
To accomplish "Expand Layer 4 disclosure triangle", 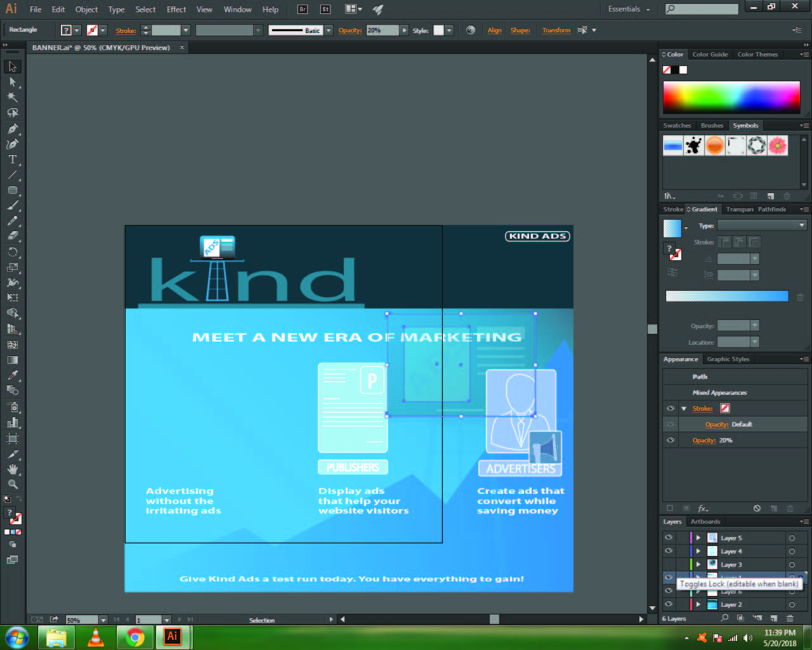I will click(698, 551).
